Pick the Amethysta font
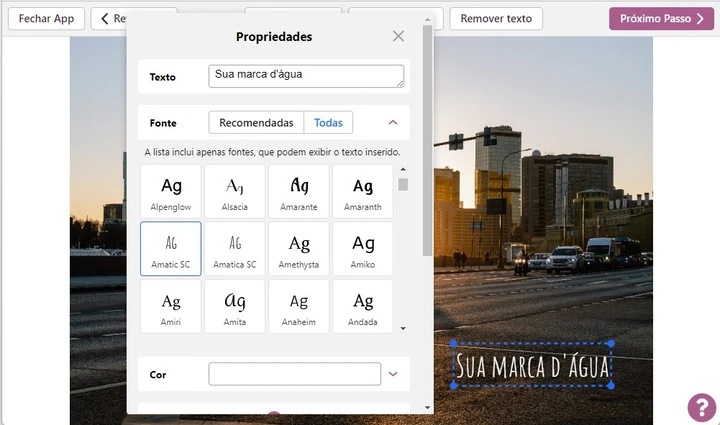This screenshot has height=425, width=720. point(299,249)
